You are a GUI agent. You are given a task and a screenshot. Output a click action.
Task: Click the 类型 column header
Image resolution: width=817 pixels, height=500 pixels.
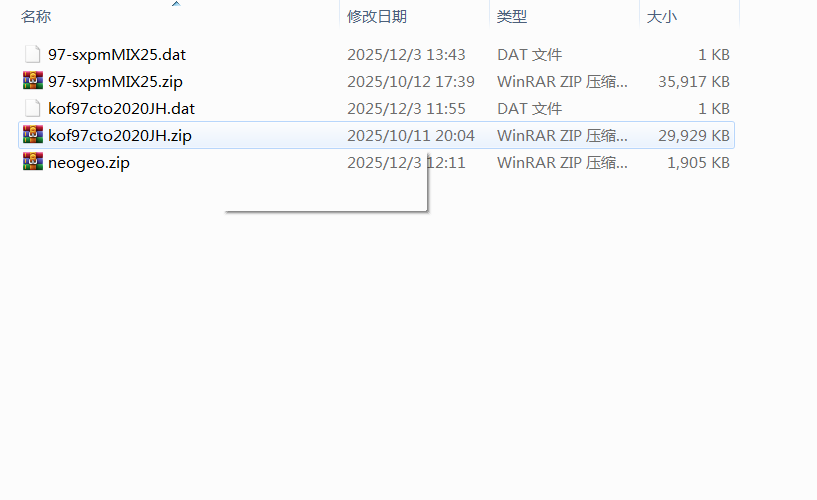tap(512, 17)
